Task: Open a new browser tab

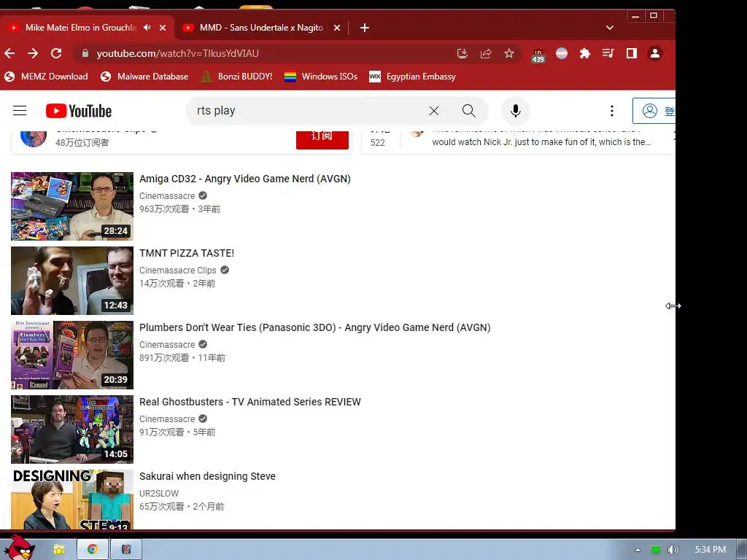Action: click(365, 28)
